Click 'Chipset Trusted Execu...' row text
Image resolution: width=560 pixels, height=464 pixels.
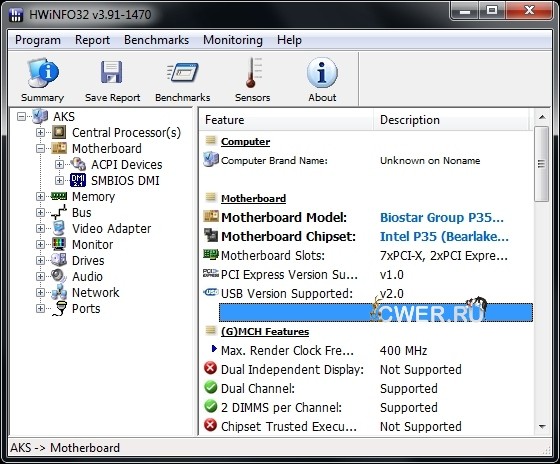point(289,426)
